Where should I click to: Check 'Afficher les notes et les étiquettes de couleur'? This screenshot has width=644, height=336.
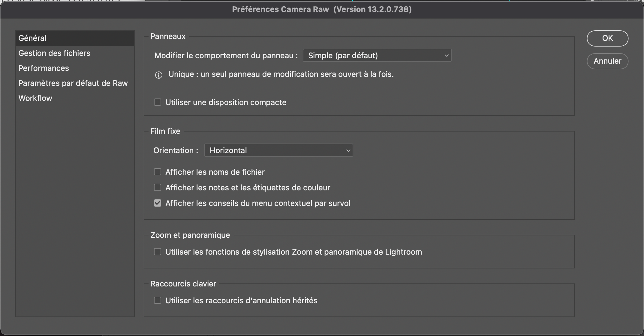[x=158, y=187]
